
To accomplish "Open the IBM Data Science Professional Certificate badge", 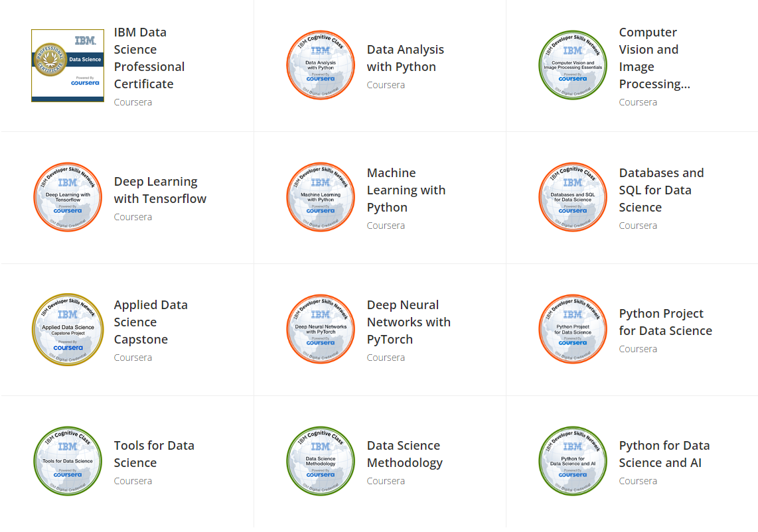I will coord(67,65).
